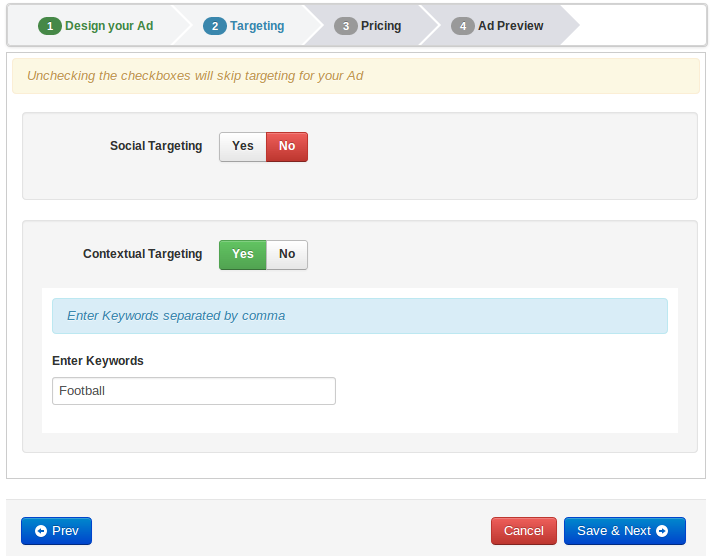The image size is (710, 556).
Task: Switch to the Pricing step label
Action: point(381,26)
